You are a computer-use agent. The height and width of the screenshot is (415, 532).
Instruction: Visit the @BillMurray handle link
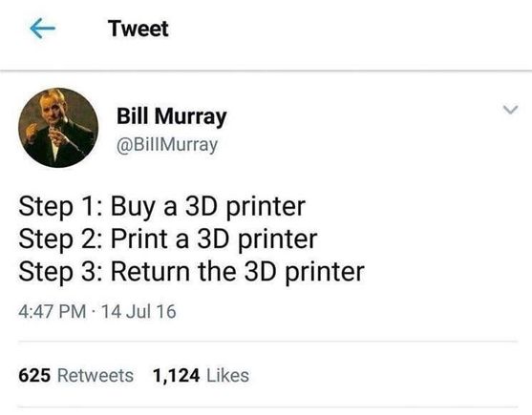(x=167, y=145)
